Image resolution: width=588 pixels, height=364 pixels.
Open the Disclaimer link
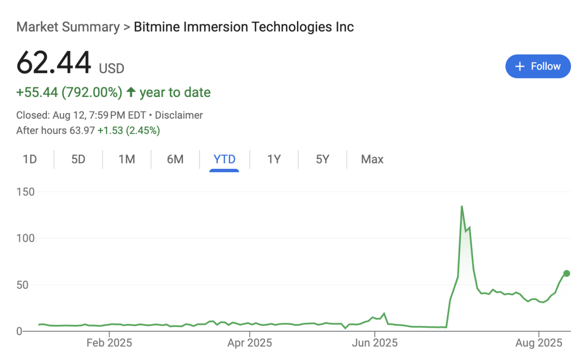point(179,115)
